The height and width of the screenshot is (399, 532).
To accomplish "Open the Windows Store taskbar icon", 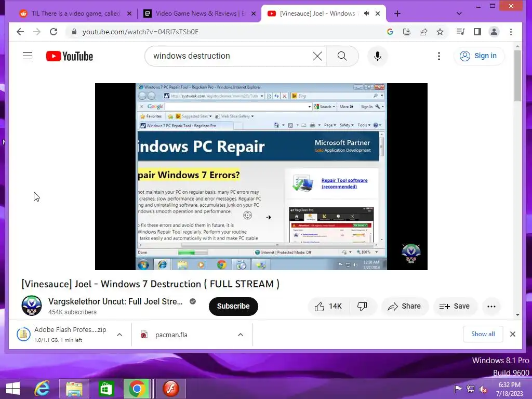I will (106, 389).
